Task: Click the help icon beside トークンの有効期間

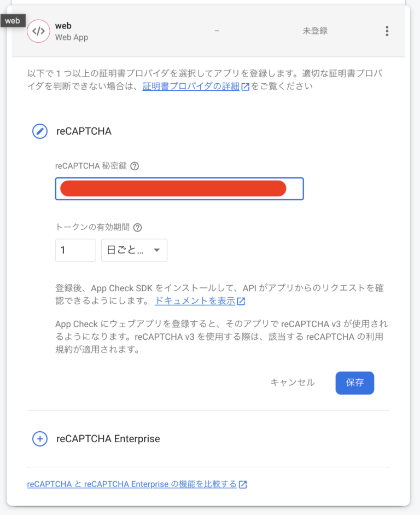Action: [x=138, y=227]
